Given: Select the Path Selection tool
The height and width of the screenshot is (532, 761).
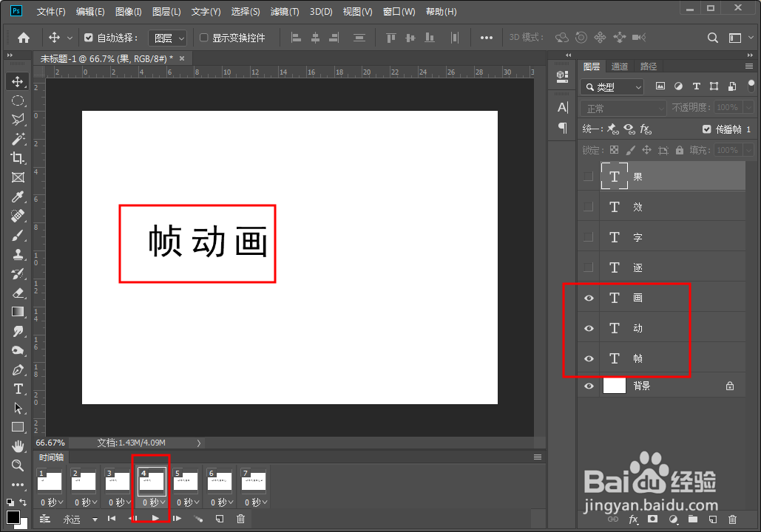Looking at the screenshot, I should pos(18,408).
